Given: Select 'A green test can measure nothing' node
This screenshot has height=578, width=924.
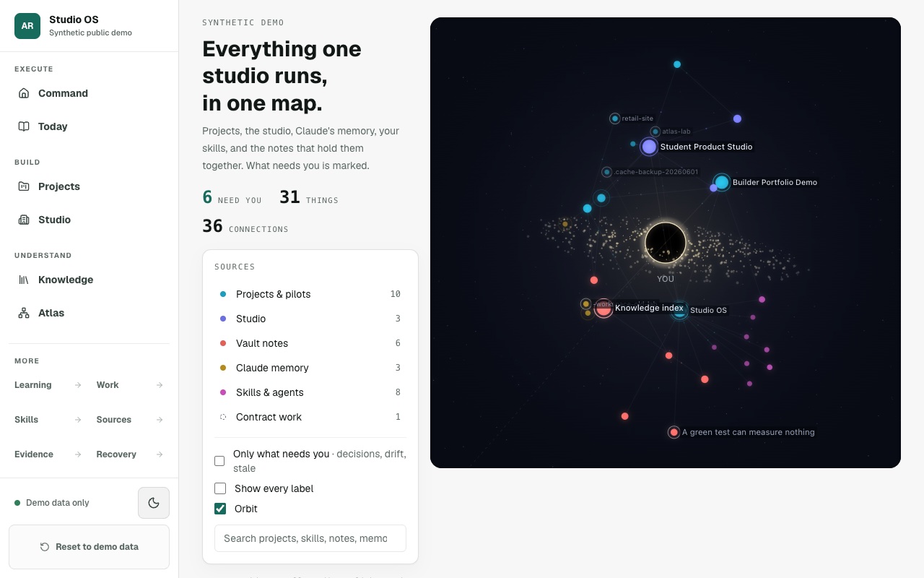Looking at the screenshot, I should click(674, 432).
